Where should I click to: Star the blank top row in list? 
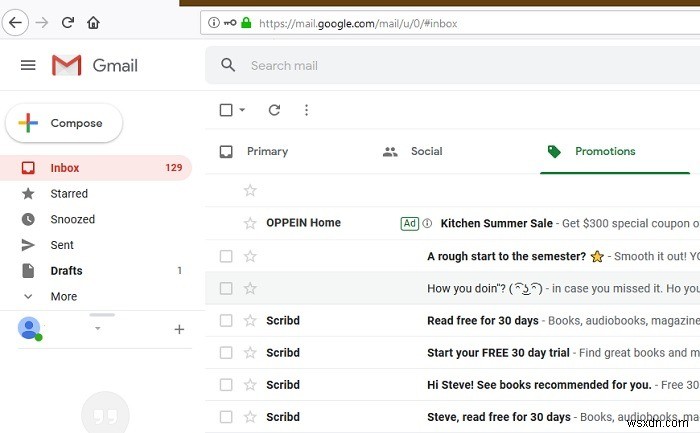[x=250, y=191]
